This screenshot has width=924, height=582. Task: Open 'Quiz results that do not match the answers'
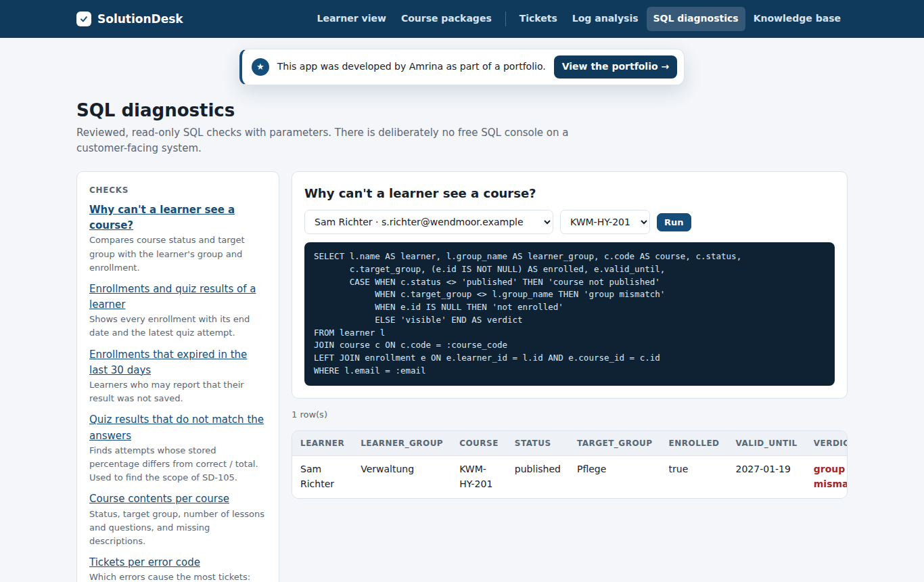[x=177, y=427]
